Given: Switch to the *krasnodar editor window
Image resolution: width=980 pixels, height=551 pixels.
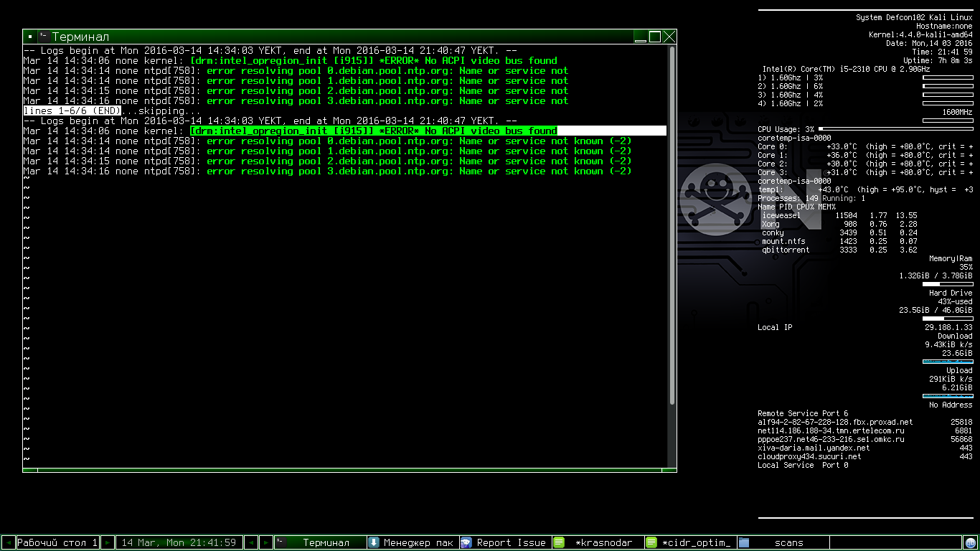Looking at the screenshot, I should pyautogui.click(x=598, y=543).
